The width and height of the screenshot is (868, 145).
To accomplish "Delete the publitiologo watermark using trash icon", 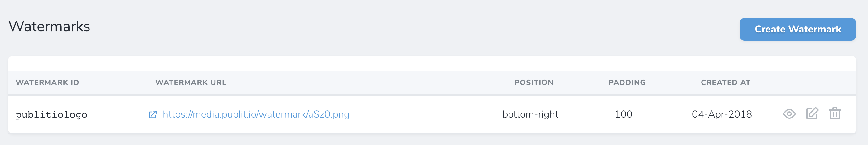I will [x=835, y=113].
